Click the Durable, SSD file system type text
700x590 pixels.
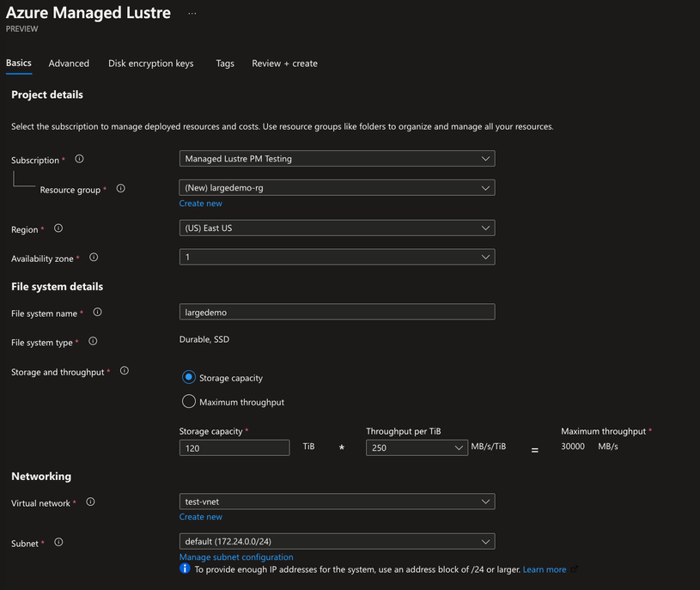pos(204,339)
